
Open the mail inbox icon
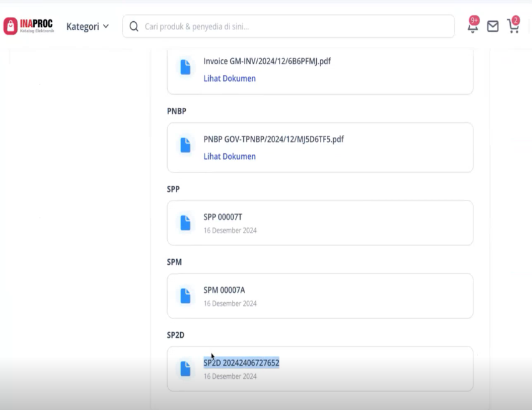coord(493,26)
